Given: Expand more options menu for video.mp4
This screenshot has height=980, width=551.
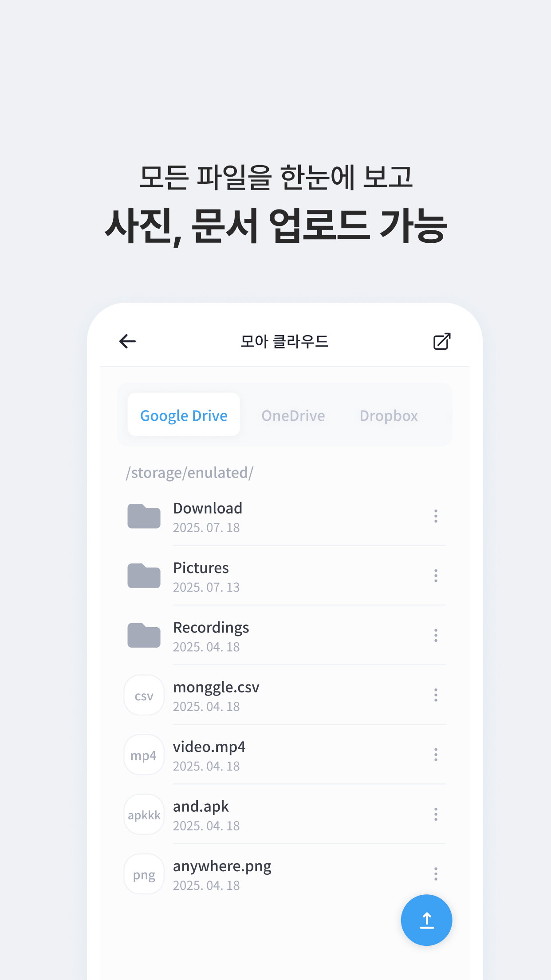Looking at the screenshot, I should point(436,755).
